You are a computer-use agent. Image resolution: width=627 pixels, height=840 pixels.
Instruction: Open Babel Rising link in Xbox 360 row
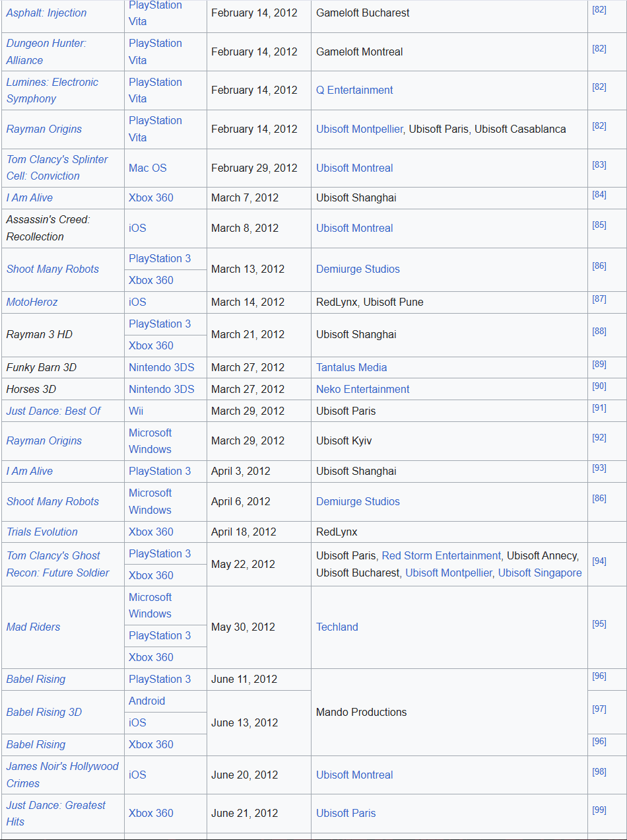[x=36, y=744]
